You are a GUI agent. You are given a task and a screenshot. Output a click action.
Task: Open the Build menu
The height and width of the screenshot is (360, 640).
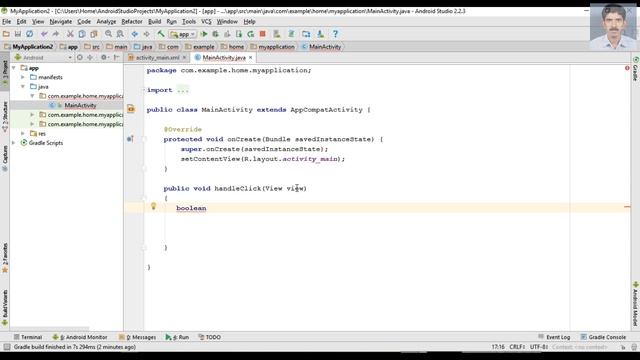[154, 22]
